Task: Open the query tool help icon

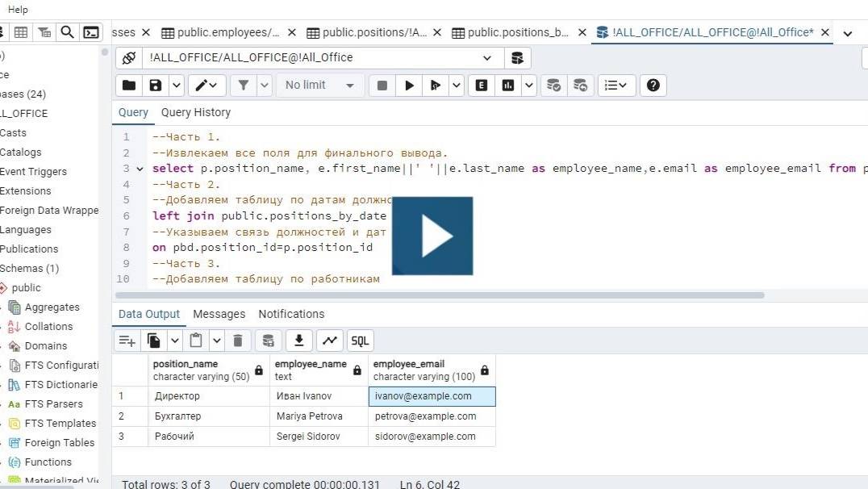Action: (653, 86)
